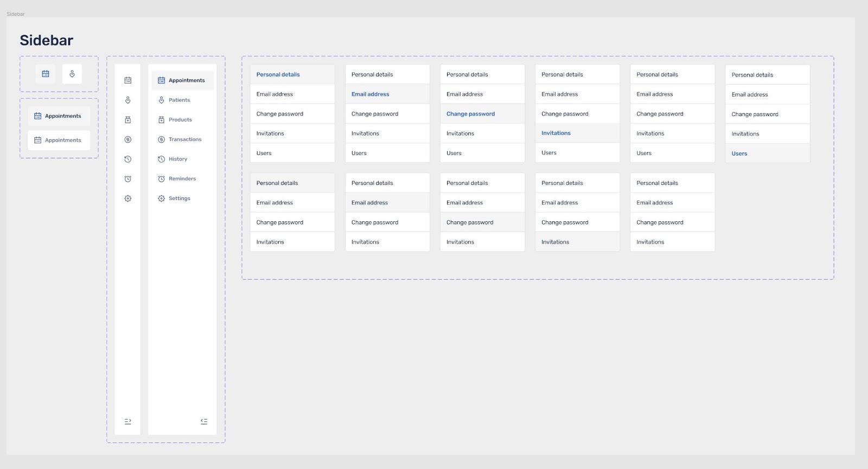Click the Transactions dollar icon in collapsed rail

[x=128, y=139]
